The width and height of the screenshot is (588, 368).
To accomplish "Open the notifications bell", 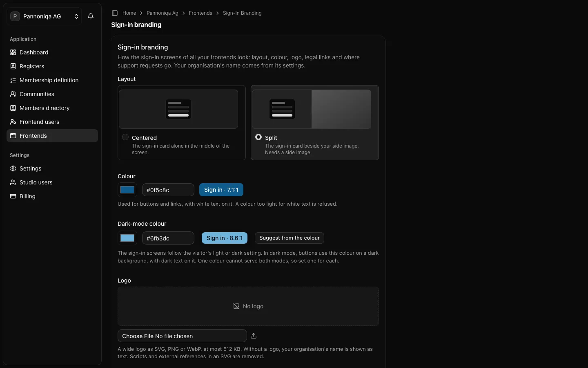I will [91, 16].
